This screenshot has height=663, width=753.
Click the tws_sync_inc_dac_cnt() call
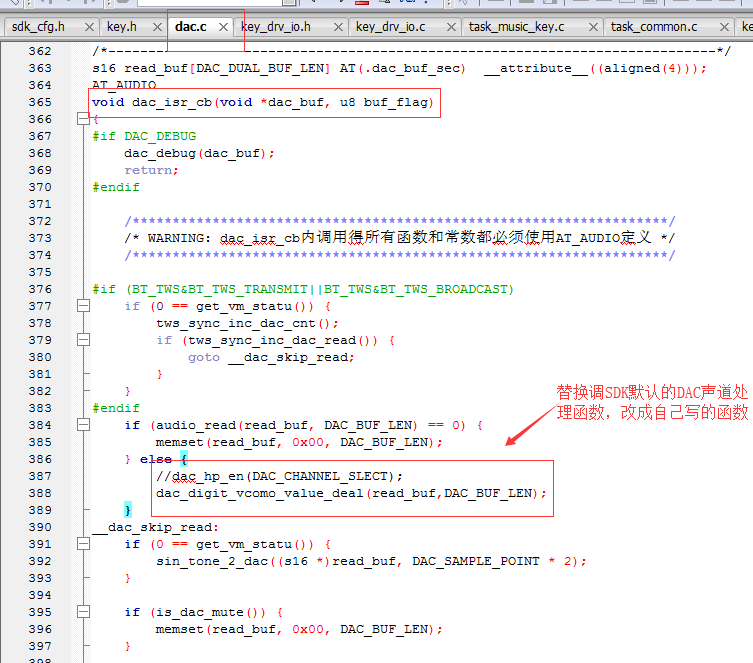click(x=247, y=324)
